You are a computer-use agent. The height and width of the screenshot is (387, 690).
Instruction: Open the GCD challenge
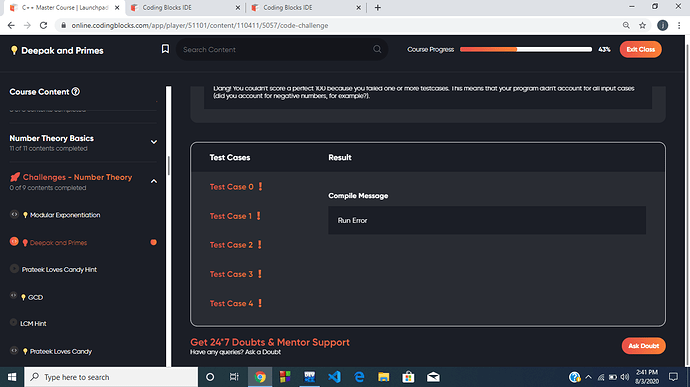coord(35,297)
